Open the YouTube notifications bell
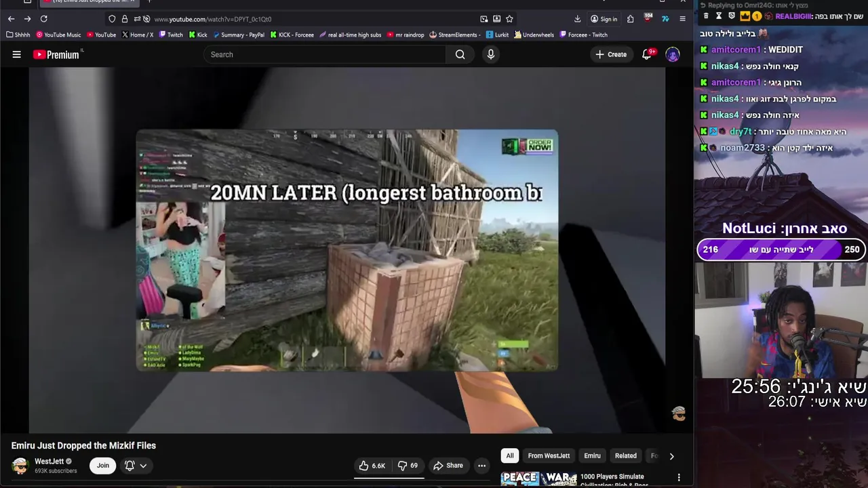Viewport: 868px width, 488px height. click(x=647, y=54)
